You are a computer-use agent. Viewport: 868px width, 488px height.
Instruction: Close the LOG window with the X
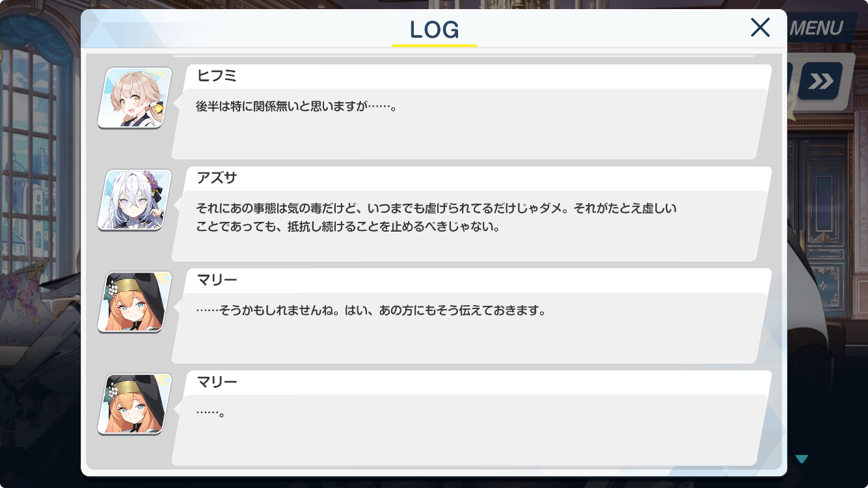(760, 27)
